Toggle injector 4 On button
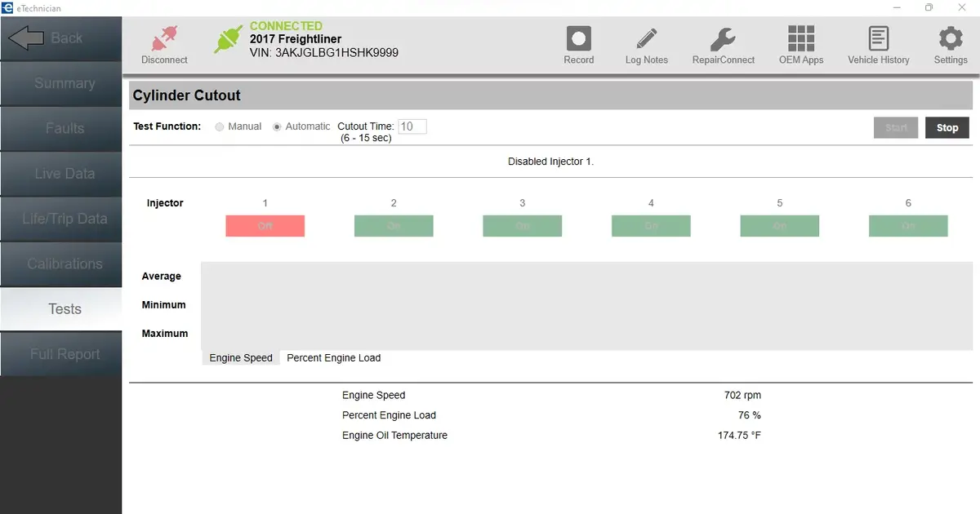The image size is (980, 514). [x=651, y=226]
